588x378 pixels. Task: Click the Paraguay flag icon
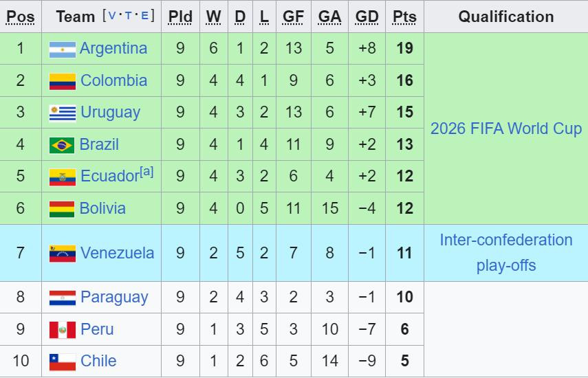tap(62, 298)
